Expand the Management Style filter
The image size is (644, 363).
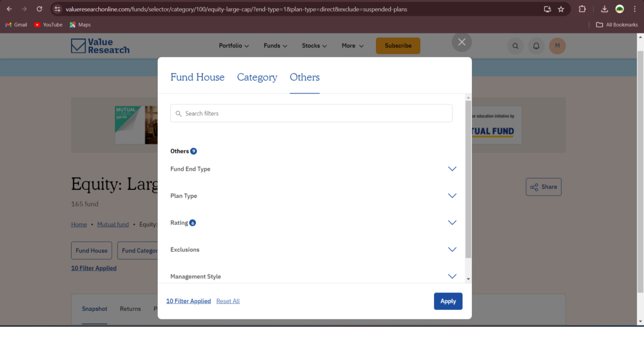(452, 276)
